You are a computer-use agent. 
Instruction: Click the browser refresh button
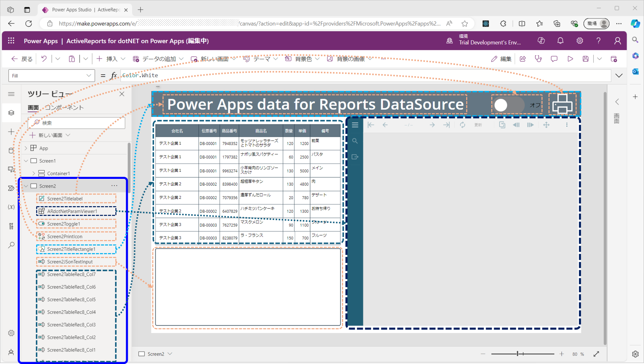point(29,24)
